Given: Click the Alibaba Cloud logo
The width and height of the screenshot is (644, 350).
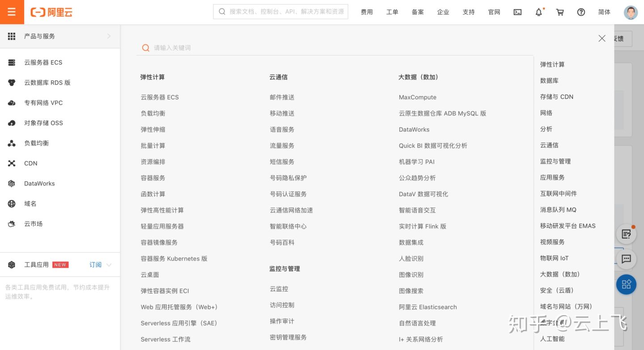Looking at the screenshot, I should tap(51, 12).
